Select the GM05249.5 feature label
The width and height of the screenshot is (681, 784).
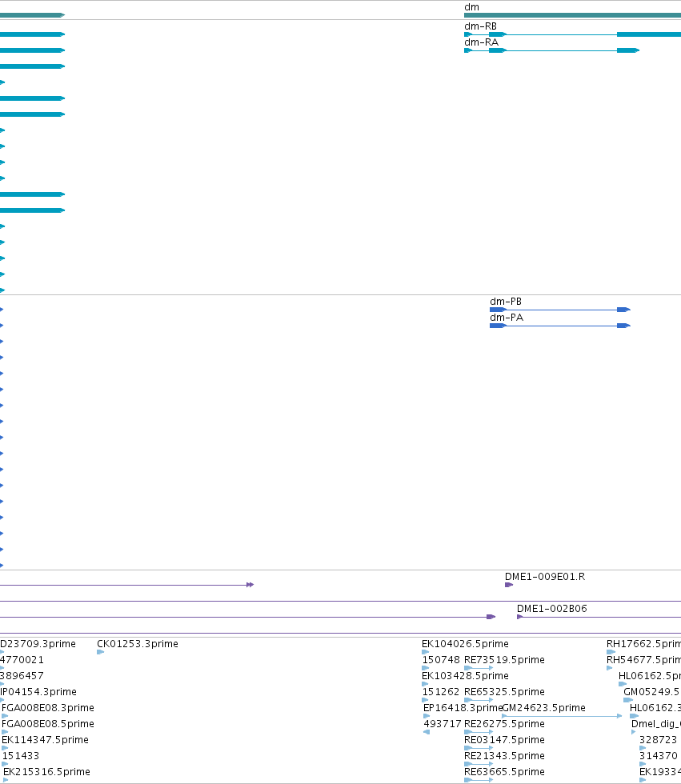pyautogui.click(x=652, y=692)
